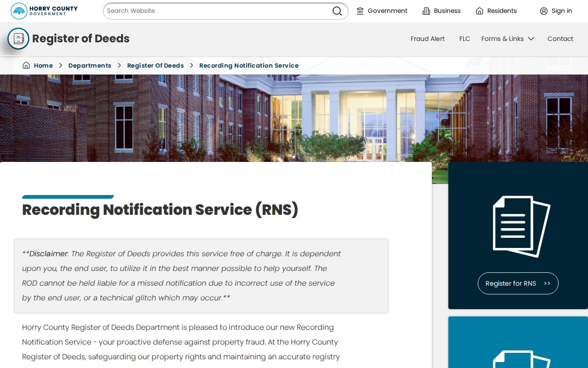Click the partially visible documents icon on blue card

click(521, 360)
